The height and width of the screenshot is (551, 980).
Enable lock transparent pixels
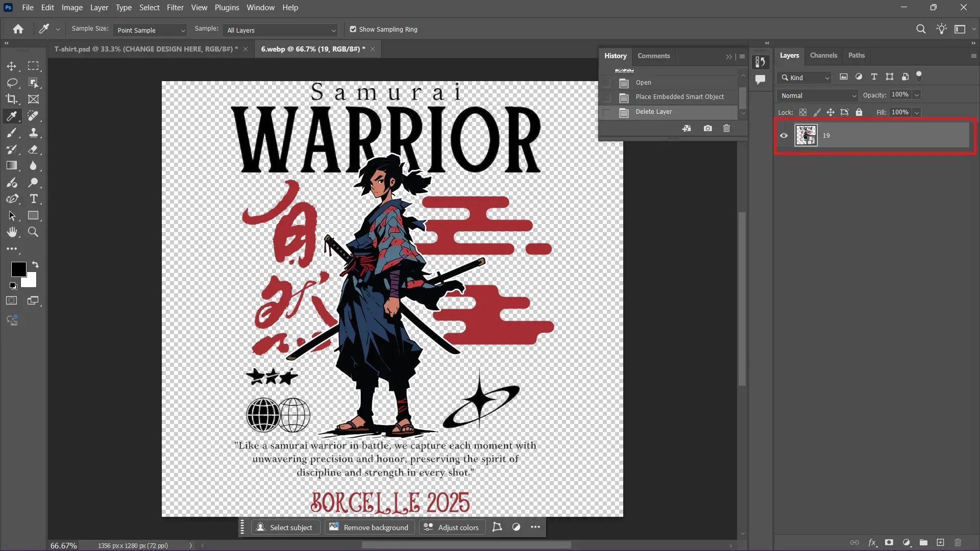(x=803, y=112)
